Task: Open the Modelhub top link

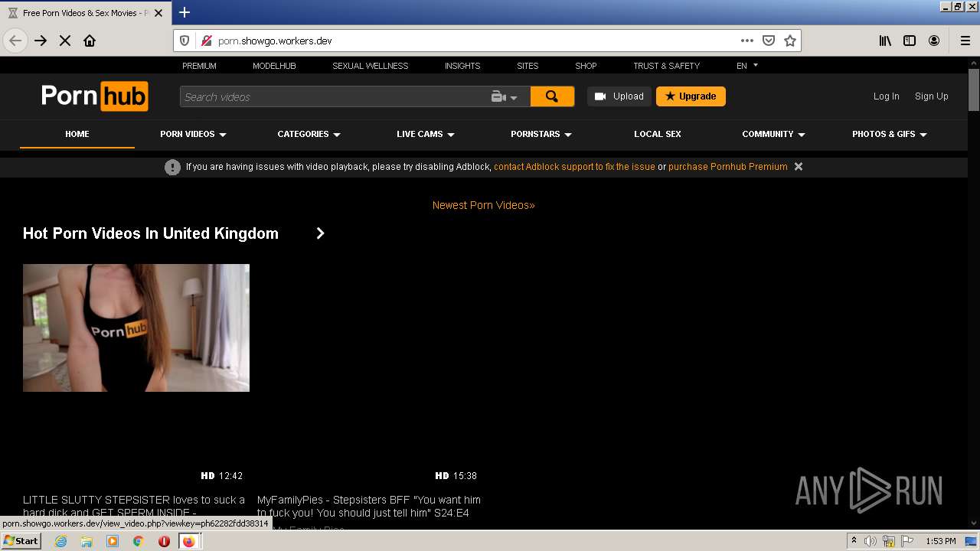Action: (x=274, y=66)
